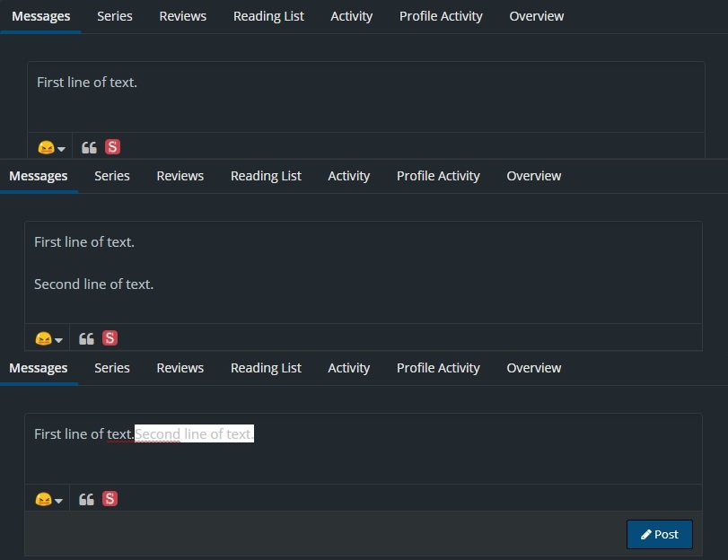Image resolution: width=728 pixels, height=560 pixels.
Task: Click inside the text area containing only one line
Action: click(x=359, y=103)
